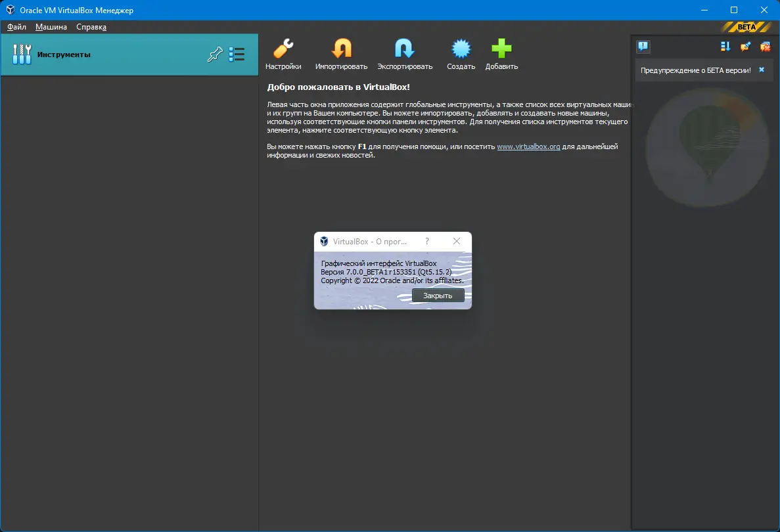Click the delete all notifications icon
The width and height of the screenshot is (780, 532).
766,47
